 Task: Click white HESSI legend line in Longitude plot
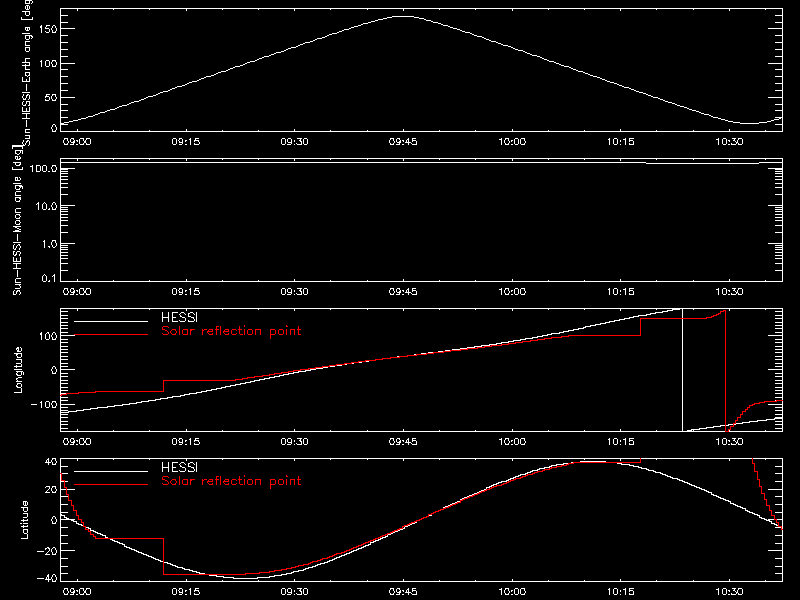pyautogui.click(x=111, y=321)
